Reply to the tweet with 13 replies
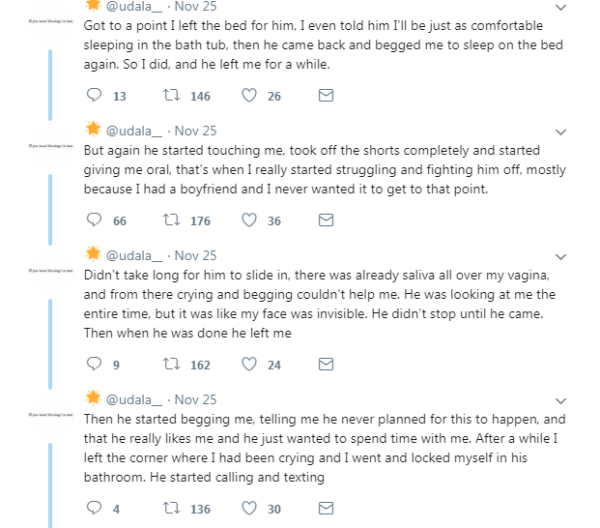 [x=94, y=95]
